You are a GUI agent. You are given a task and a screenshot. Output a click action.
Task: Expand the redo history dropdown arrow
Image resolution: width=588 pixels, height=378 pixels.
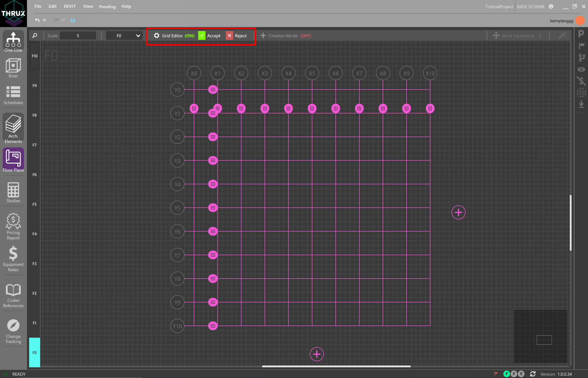pos(63,20)
